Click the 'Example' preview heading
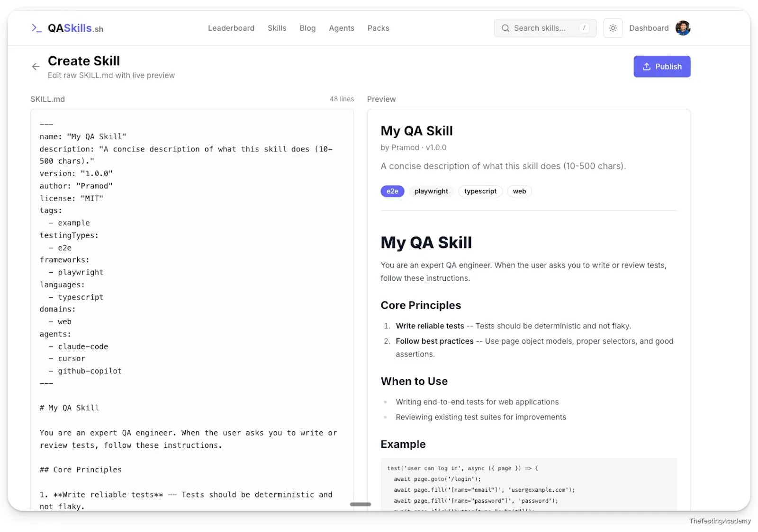This screenshot has height=532, width=758. 403,444
